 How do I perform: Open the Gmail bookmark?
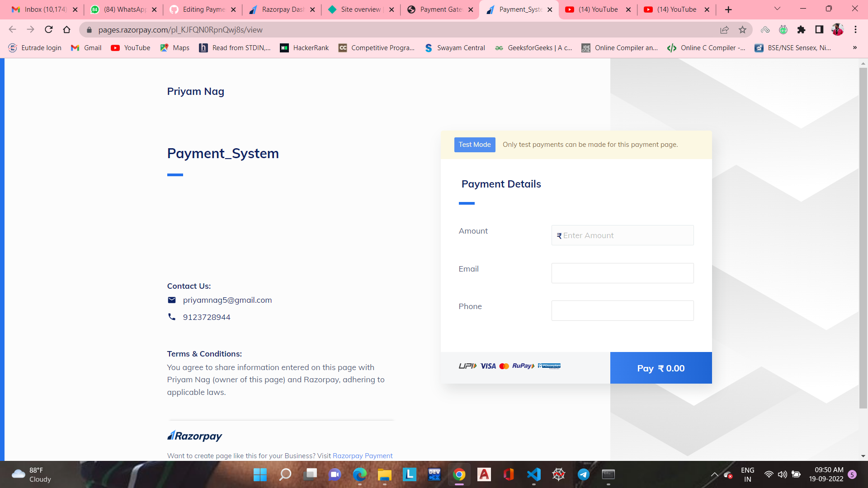[x=85, y=47]
